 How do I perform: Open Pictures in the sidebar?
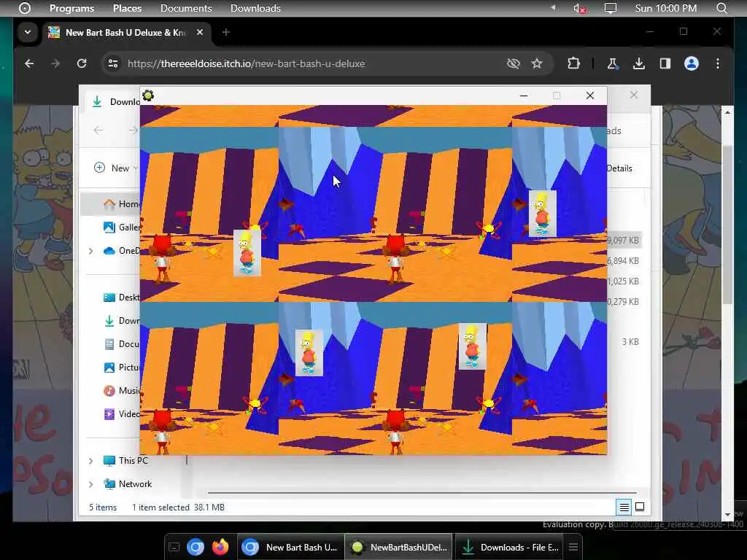tap(122, 367)
